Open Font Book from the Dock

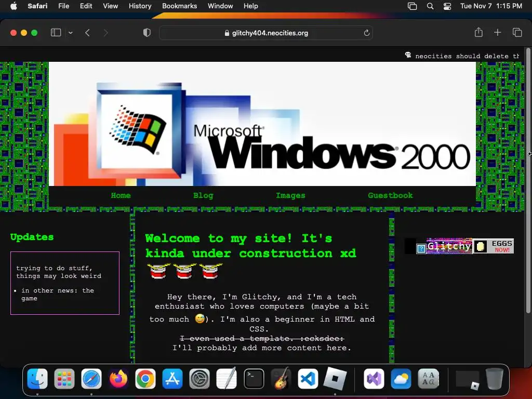pyautogui.click(x=428, y=379)
